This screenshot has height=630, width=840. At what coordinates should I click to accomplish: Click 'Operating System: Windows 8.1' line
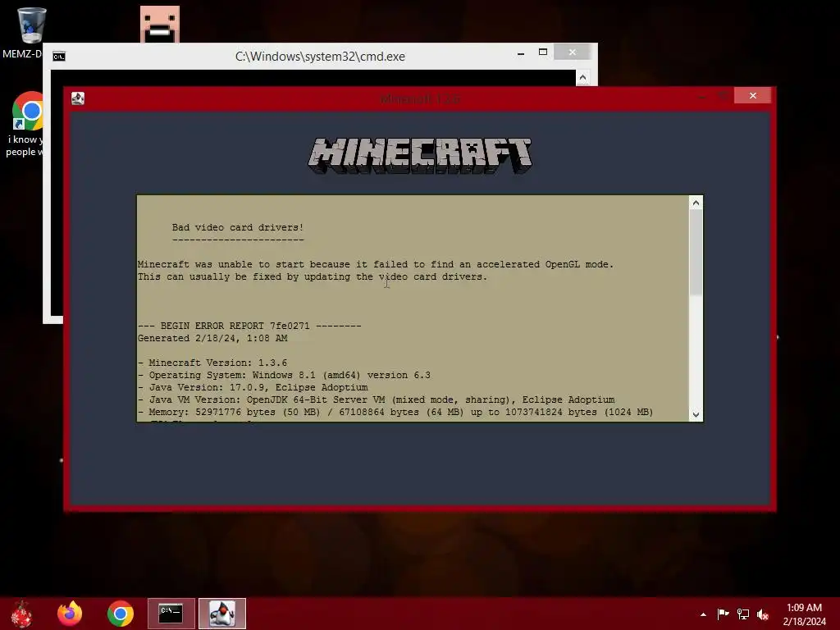coord(284,375)
